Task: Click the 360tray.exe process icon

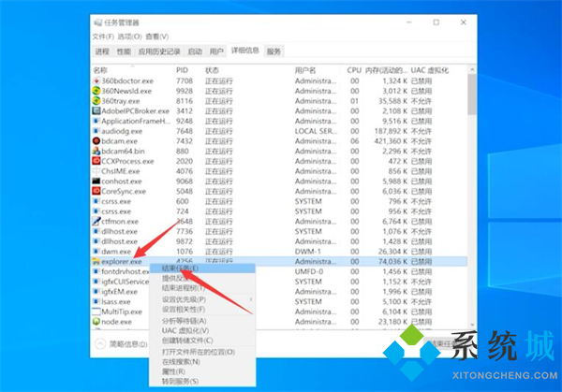Action: coord(96,101)
